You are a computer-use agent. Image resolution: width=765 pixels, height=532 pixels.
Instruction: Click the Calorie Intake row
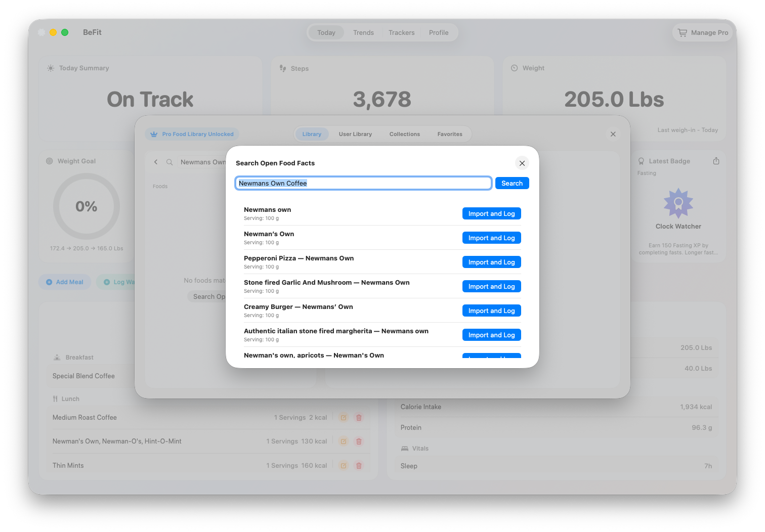(556, 407)
